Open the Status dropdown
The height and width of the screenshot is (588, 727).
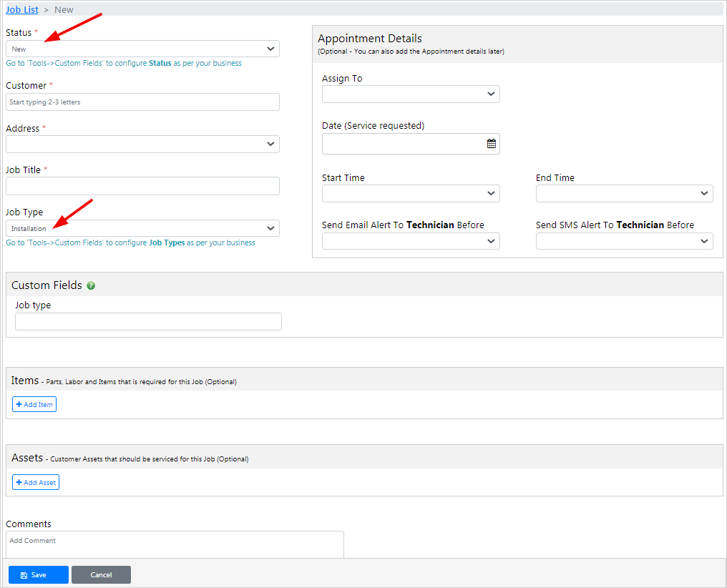142,49
